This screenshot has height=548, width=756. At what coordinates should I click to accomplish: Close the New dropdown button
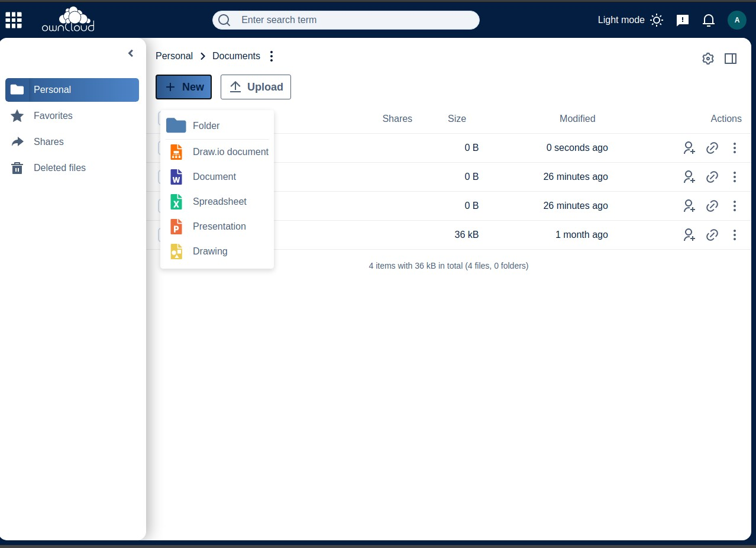(x=183, y=87)
